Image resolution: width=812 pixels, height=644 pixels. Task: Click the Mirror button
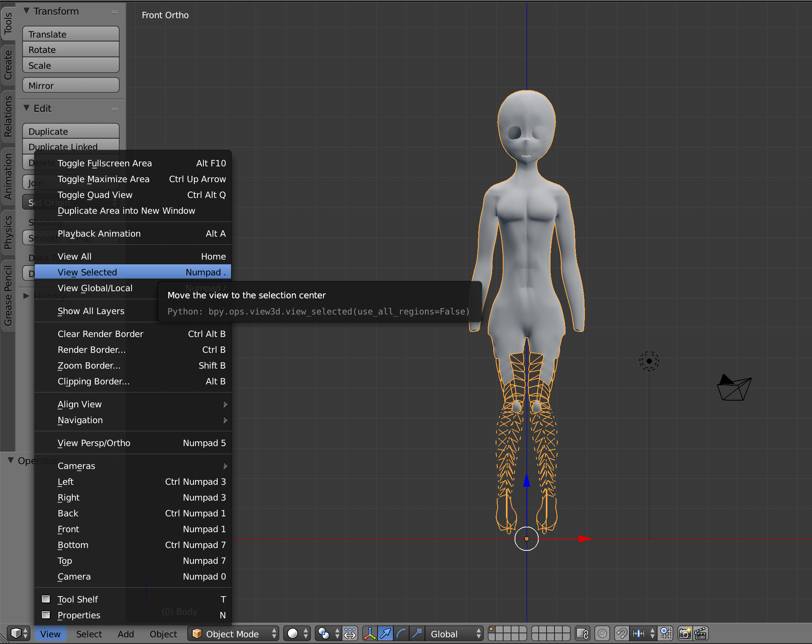[x=71, y=85]
